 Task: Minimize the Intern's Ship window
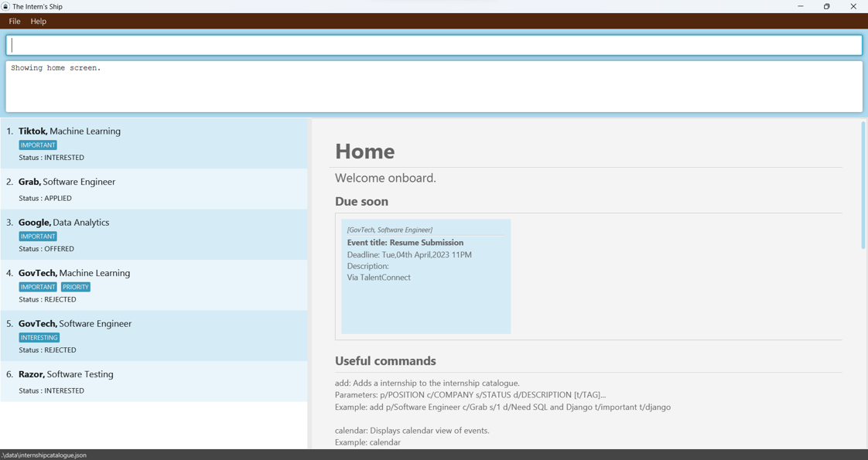click(x=801, y=6)
